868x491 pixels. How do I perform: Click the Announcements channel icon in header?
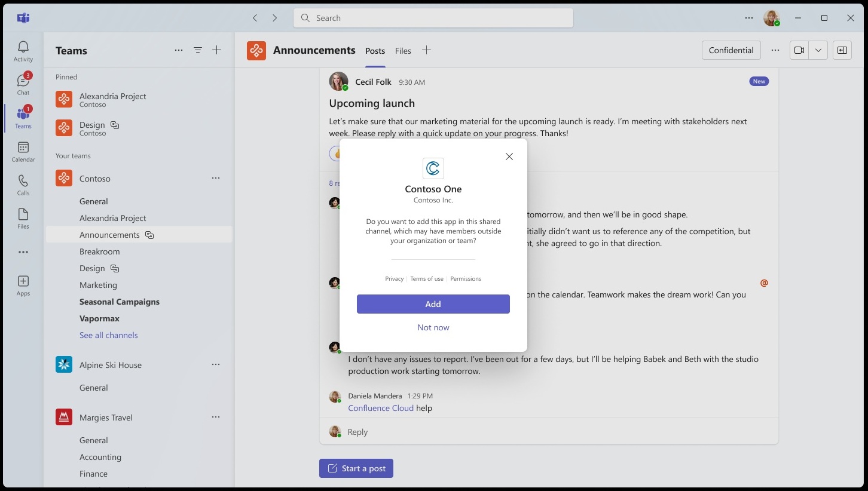click(256, 51)
